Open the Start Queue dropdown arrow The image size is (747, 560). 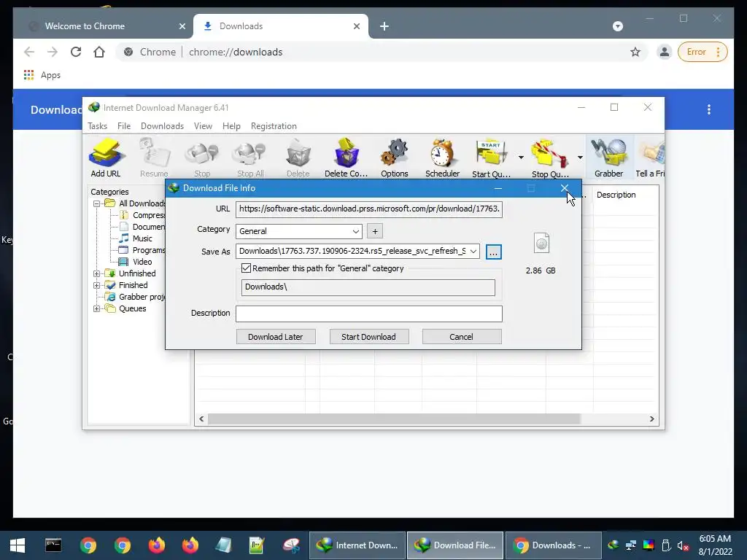pyautogui.click(x=521, y=157)
